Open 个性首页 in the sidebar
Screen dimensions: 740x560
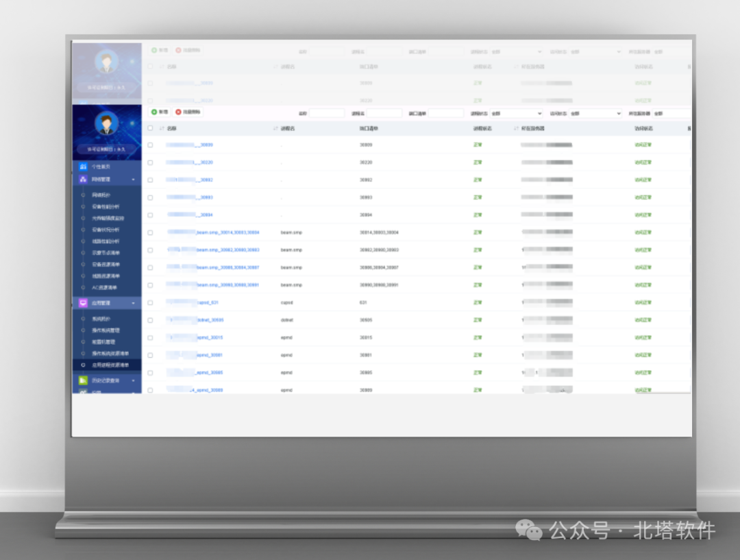click(x=101, y=167)
